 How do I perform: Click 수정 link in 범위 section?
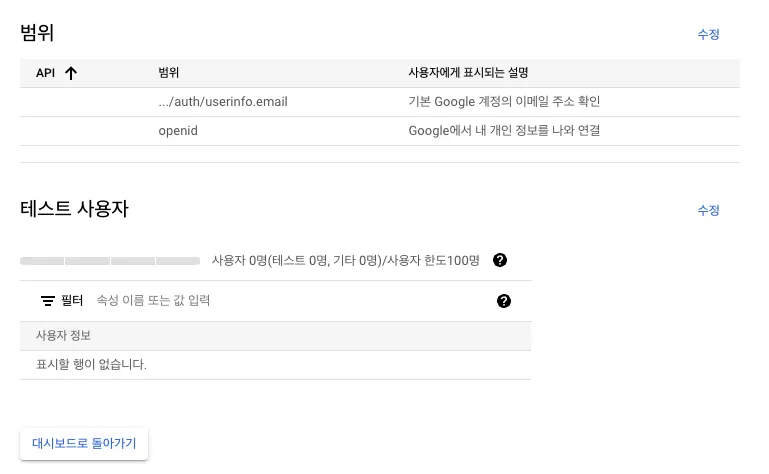(708, 34)
